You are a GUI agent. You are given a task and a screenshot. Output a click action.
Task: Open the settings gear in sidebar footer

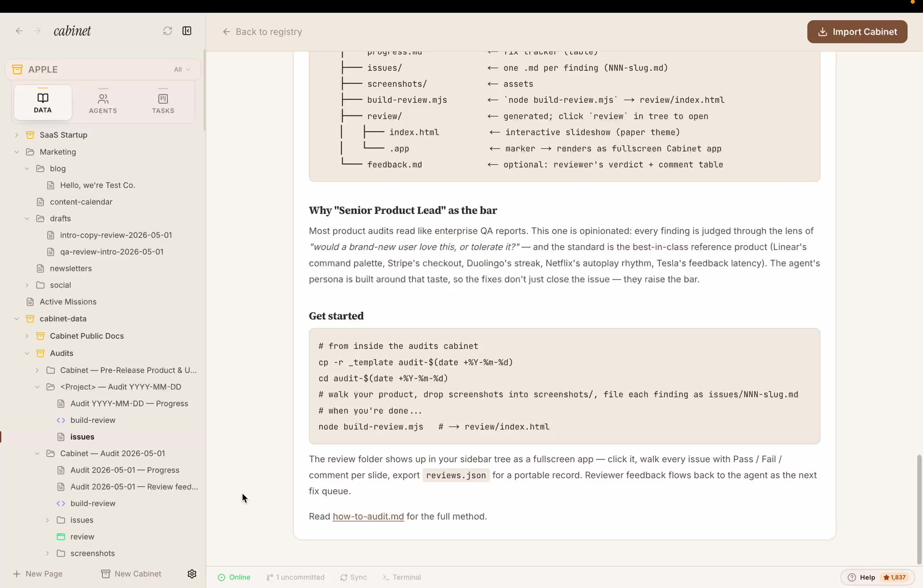(192, 574)
